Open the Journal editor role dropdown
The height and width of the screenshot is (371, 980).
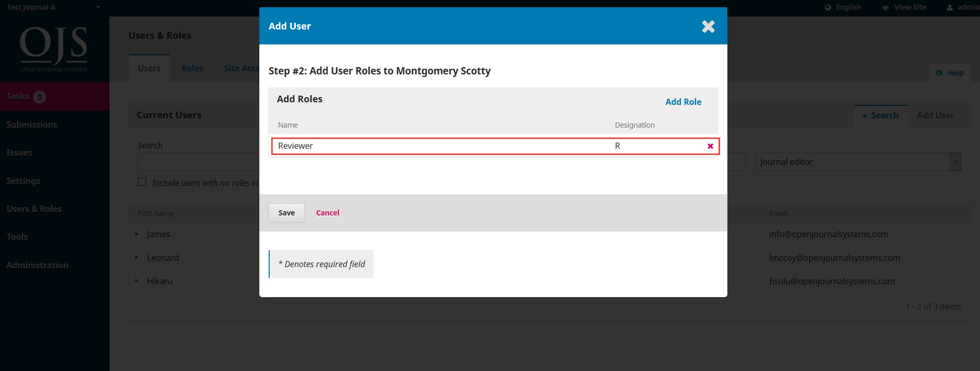pyautogui.click(x=858, y=162)
